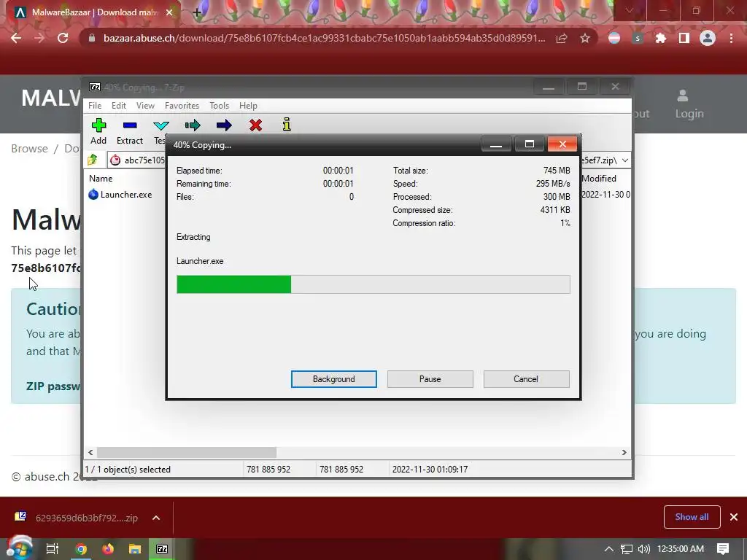
Task: Open the Edit menu in 7-Zip
Action: tap(119, 106)
